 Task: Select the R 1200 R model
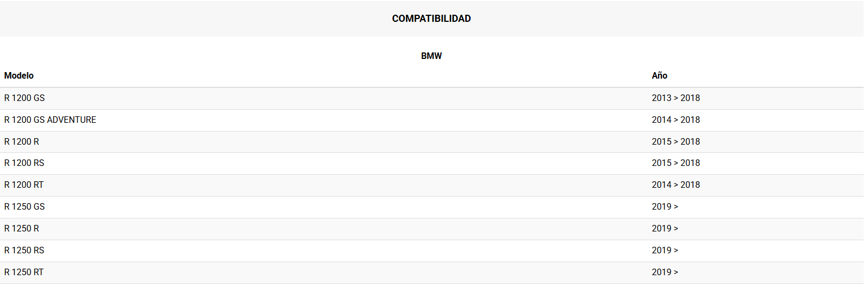tap(22, 141)
